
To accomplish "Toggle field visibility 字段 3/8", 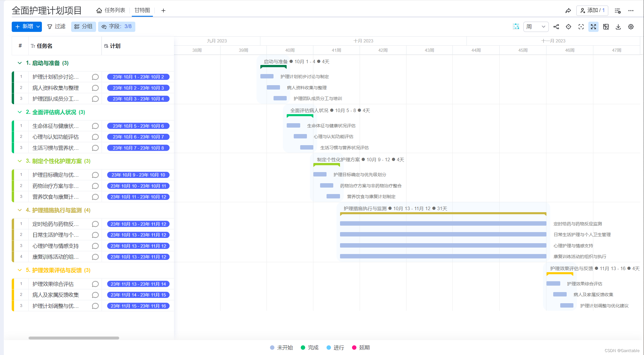I will [x=117, y=27].
